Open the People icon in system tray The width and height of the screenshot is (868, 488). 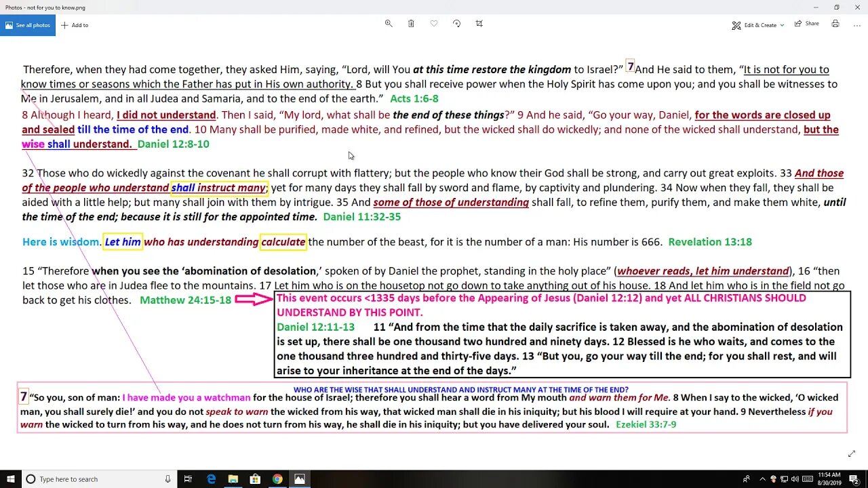[747, 479]
